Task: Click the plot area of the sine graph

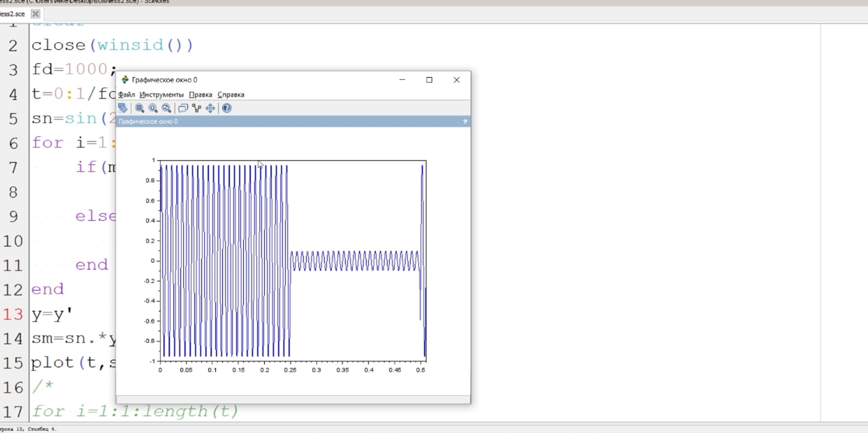Action: coord(293,260)
